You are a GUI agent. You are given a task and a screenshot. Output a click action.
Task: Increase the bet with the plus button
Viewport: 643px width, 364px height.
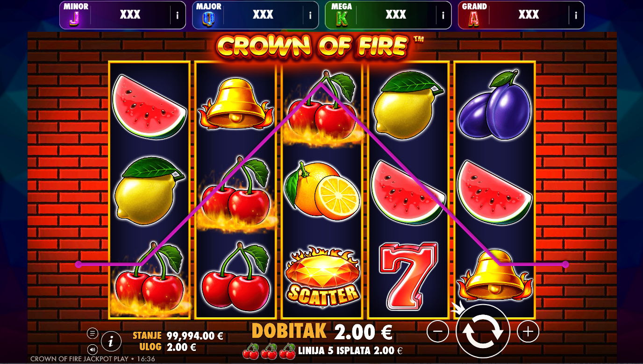click(x=528, y=332)
